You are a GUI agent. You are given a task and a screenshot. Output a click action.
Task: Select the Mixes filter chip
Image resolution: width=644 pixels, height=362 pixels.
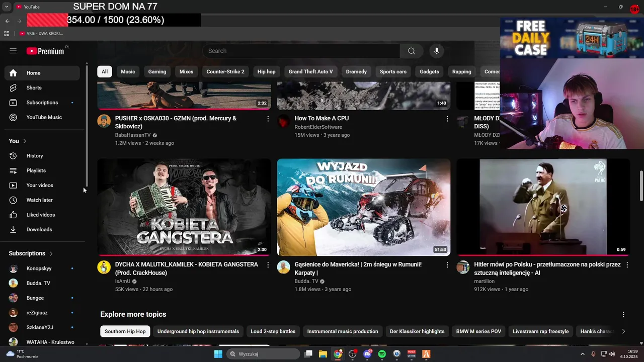(186, 72)
